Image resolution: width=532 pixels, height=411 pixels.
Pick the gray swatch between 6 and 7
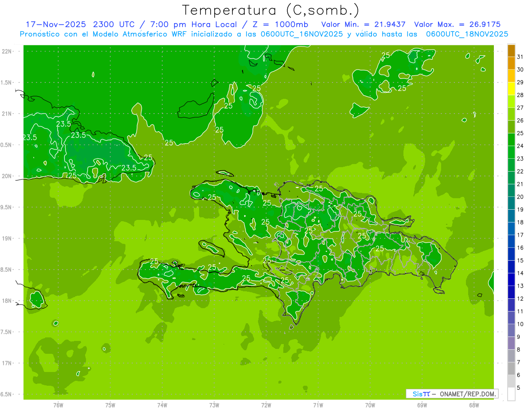(x=511, y=369)
